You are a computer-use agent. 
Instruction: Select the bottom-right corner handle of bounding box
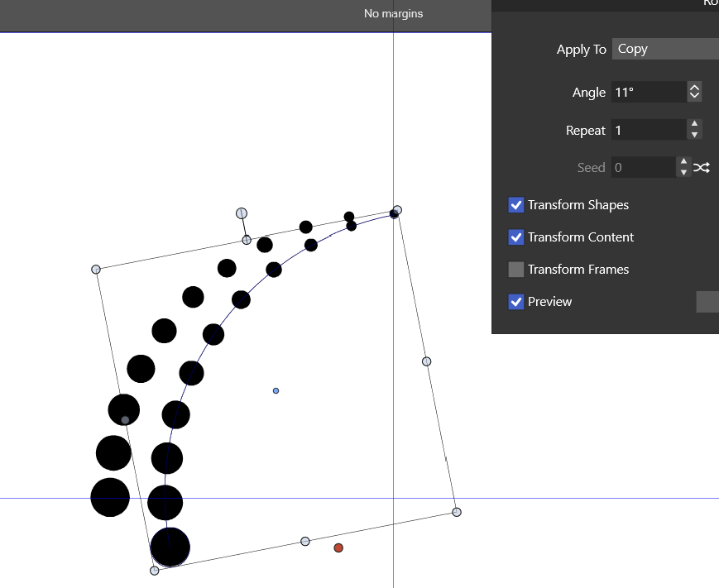(457, 512)
